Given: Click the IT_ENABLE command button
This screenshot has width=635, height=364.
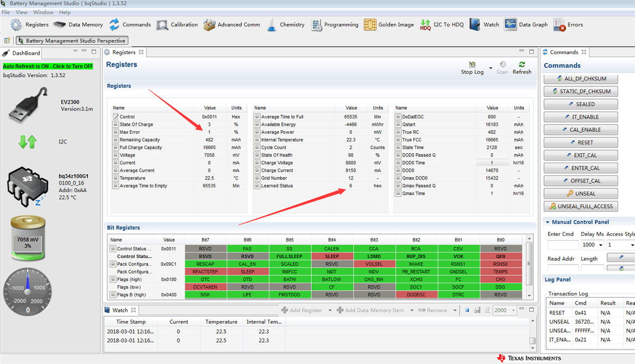Looking at the screenshot, I should coord(580,117).
